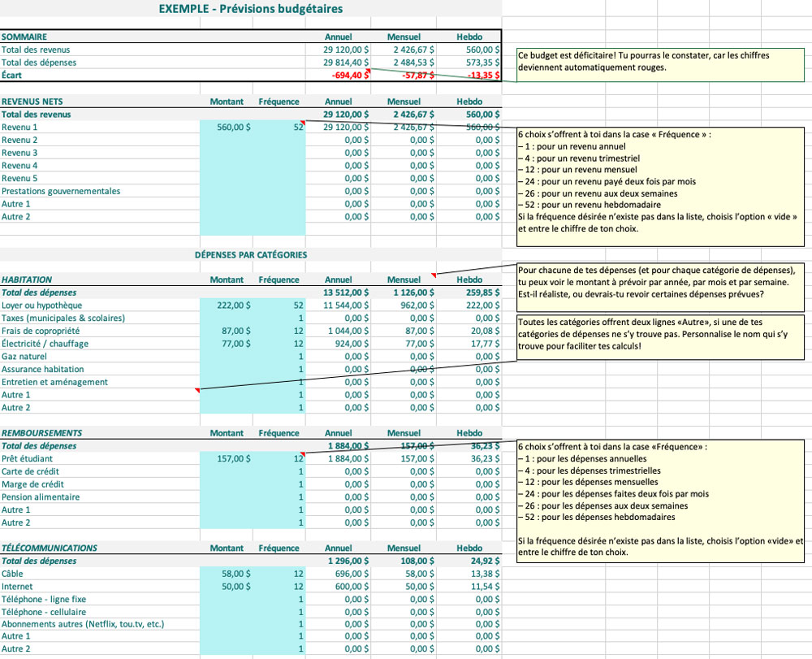
Task: Click the REMBOURSEMENTS section header
Action: (41, 433)
